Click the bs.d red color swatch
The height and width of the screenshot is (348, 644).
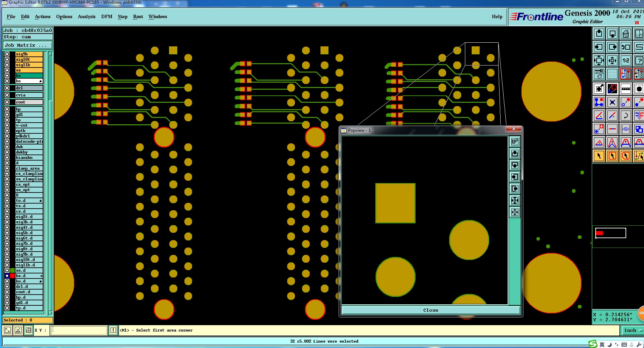[12, 276]
